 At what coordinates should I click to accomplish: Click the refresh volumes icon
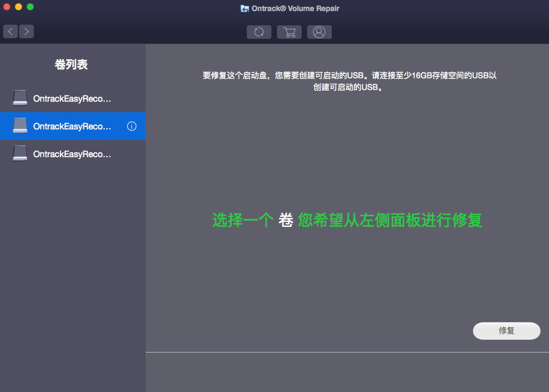pos(258,32)
